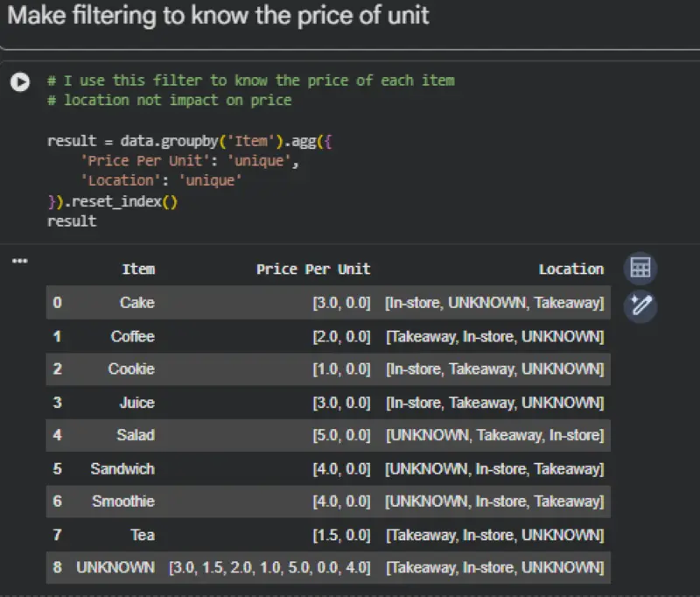700x597 pixels.
Task: Select the Cake row in the dataframe
Action: tap(138, 302)
